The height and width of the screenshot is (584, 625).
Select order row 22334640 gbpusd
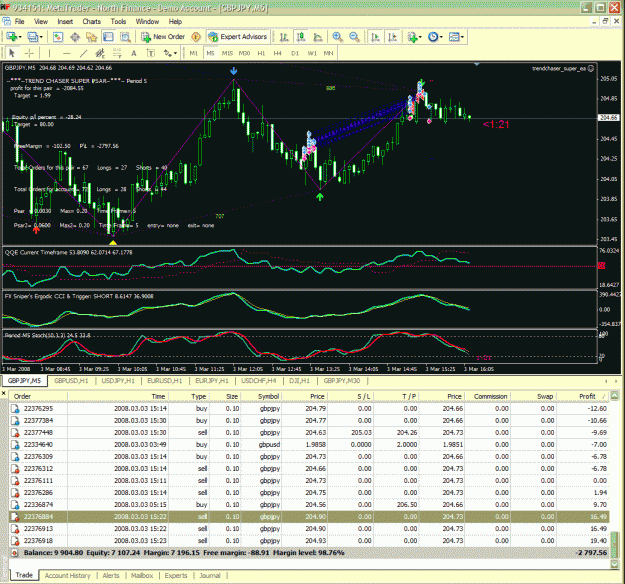(309, 444)
